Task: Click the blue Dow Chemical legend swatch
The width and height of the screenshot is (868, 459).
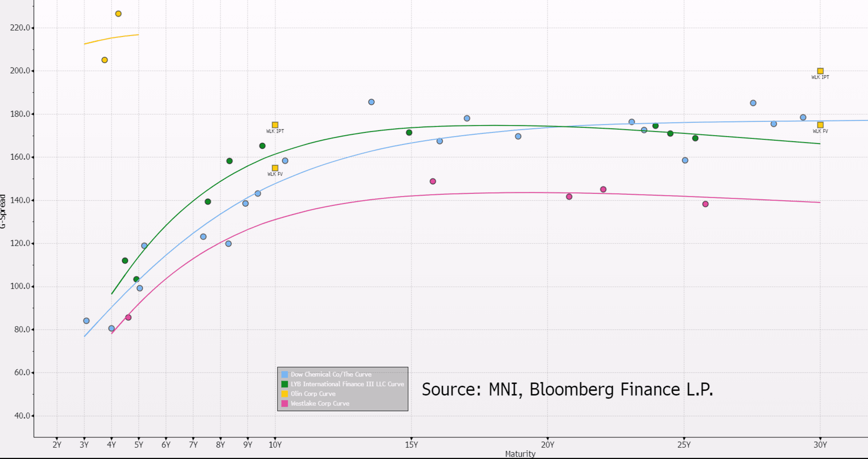Action: pos(285,374)
